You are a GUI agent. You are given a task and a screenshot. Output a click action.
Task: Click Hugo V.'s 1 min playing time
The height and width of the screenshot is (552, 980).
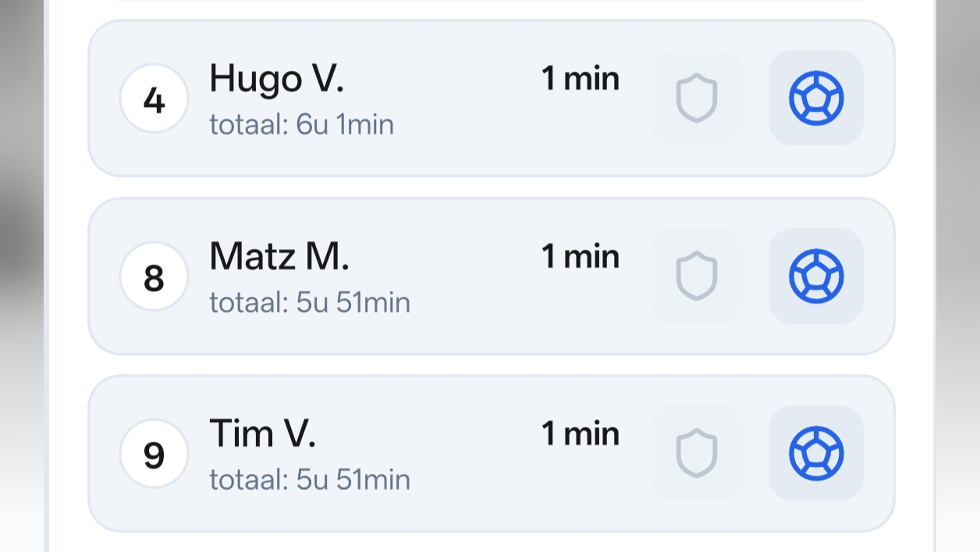(581, 79)
